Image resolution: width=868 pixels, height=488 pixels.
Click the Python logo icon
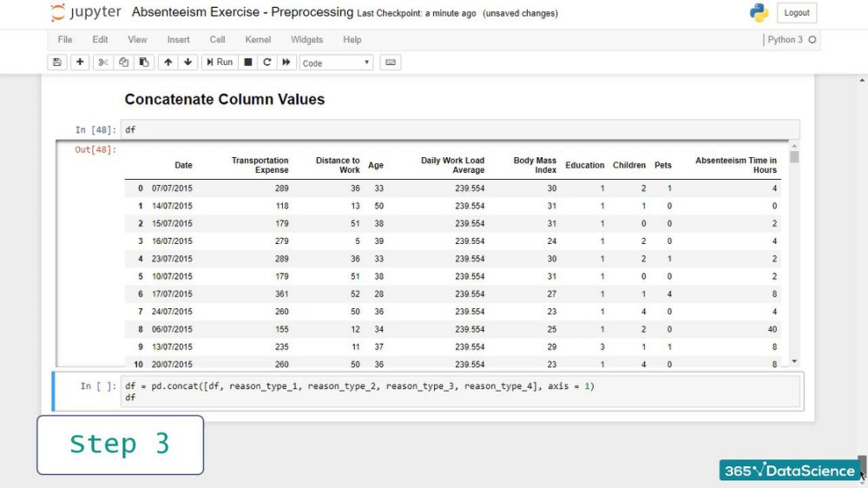pos(759,13)
